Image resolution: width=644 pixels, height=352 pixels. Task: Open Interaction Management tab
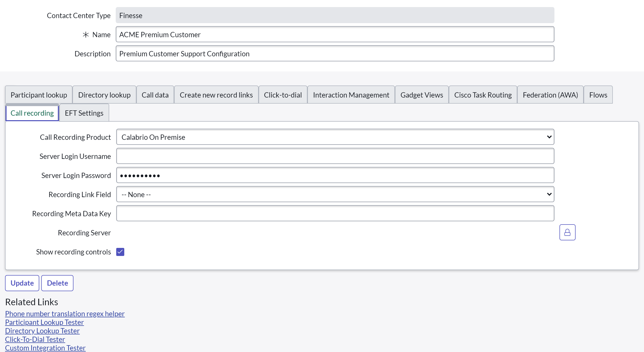coord(351,95)
